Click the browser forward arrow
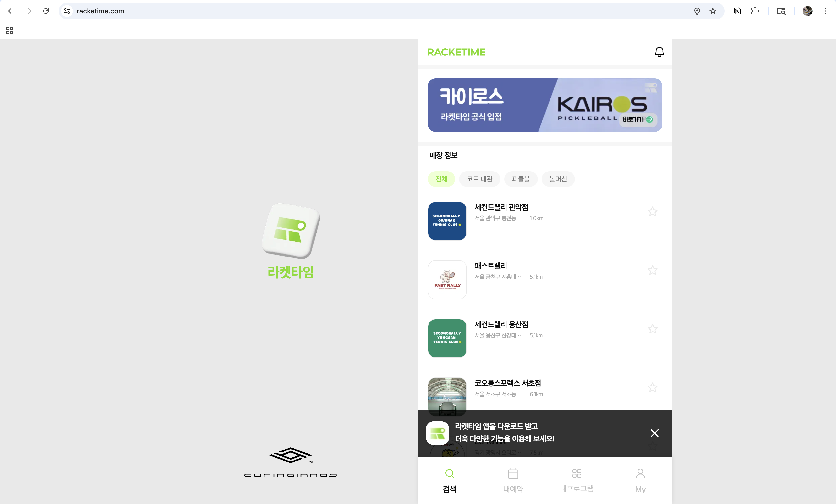Viewport: 836px width, 504px height. click(29, 11)
